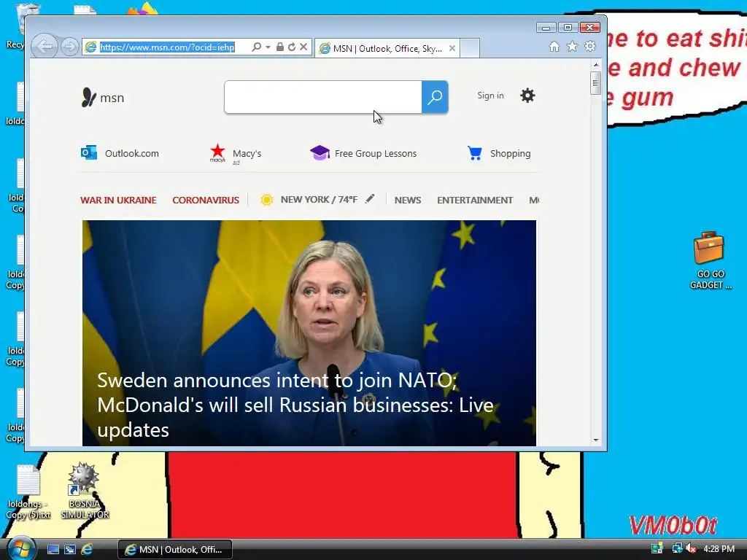The image size is (747, 560).
Task: Click the page scrollbar down arrow
Action: click(595, 440)
